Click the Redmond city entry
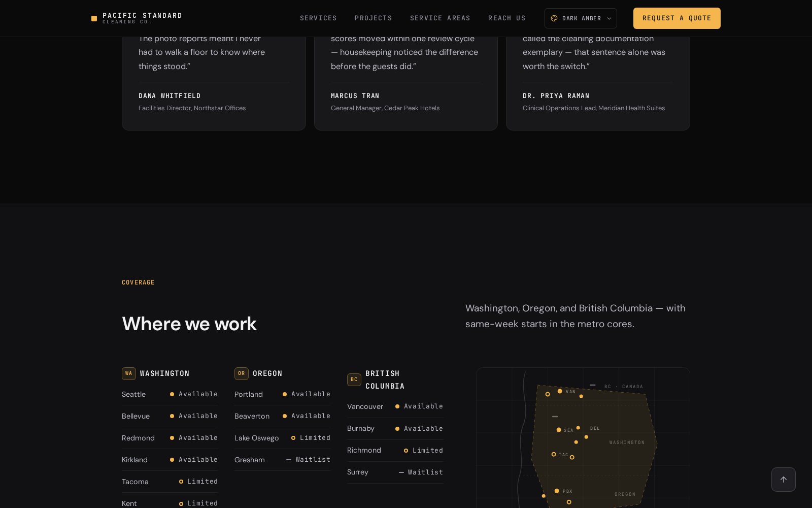Screen dimensions: 812x508 [170, 438]
